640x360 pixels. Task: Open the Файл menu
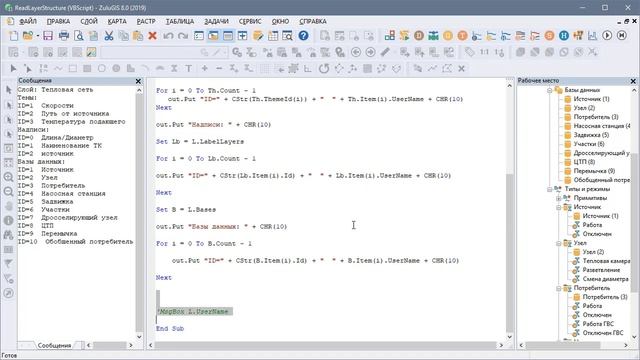pyautogui.click(x=28, y=21)
